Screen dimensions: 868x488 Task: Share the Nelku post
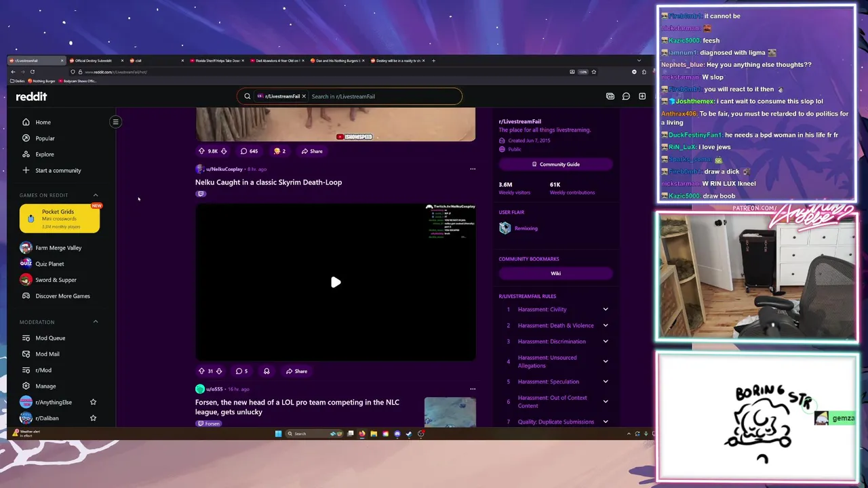[296, 371]
